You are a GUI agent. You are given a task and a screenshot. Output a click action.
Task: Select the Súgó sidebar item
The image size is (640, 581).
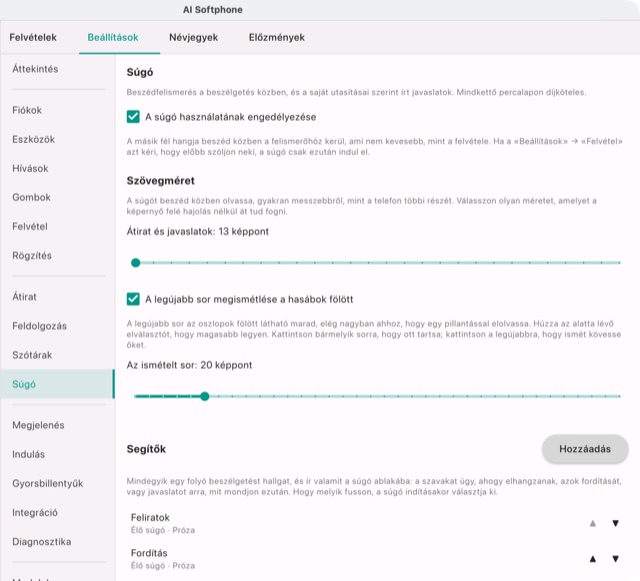coord(57,384)
